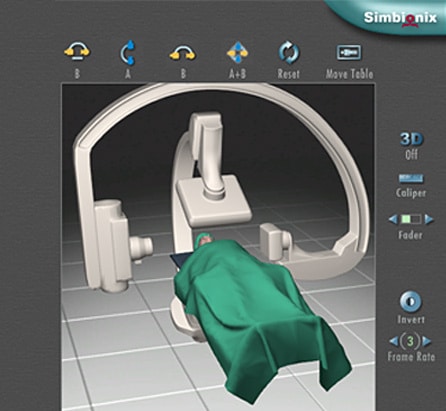Click the Simbionix logo

400,18
